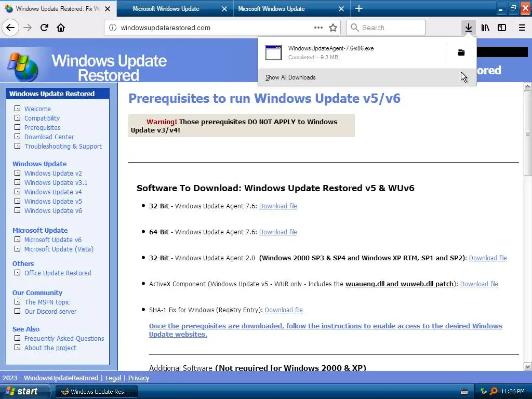Close the third Microsoft Windows Update tab
Screen dimensions: 532x399
[341, 9]
